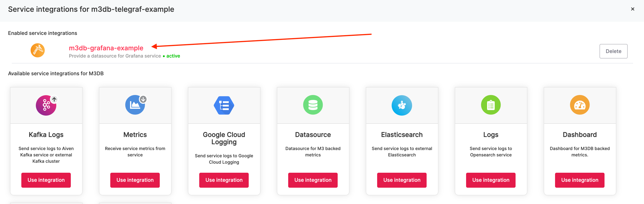Click the 'Enabled service integrations' heading
Viewport: 644px width, 204px height.
(42, 33)
